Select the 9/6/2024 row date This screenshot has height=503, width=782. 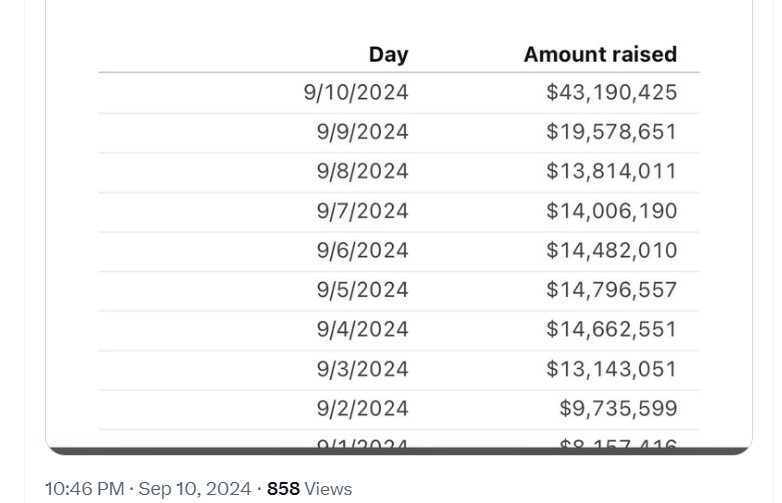coord(363,250)
